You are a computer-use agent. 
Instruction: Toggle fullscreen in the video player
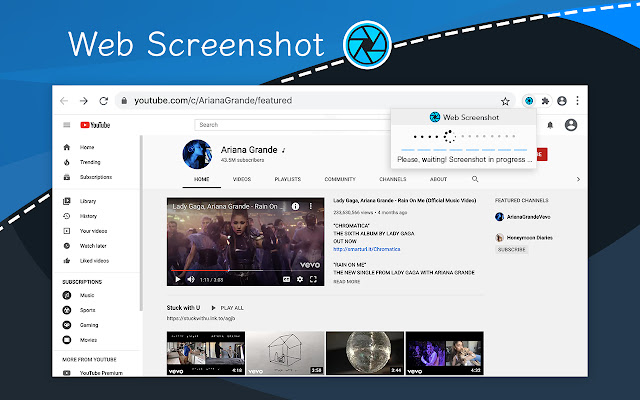[x=313, y=279]
